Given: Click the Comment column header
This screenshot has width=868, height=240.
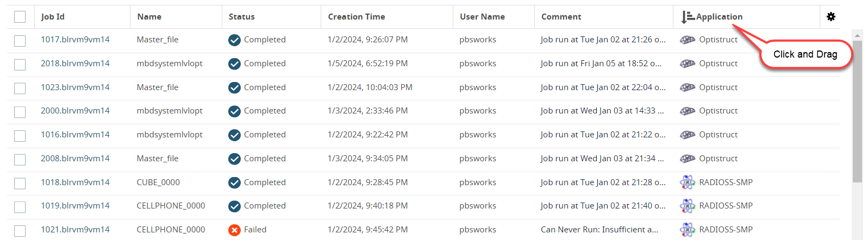Looking at the screenshot, I should tap(561, 17).
